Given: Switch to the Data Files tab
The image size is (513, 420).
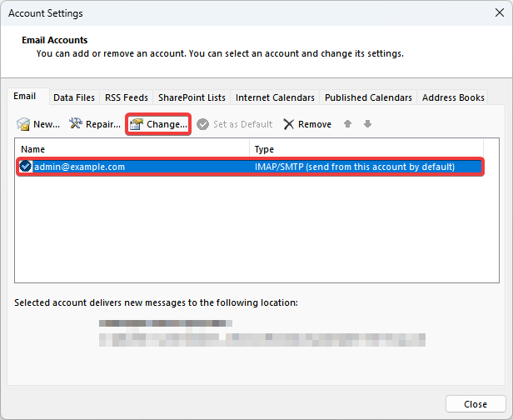Looking at the screenshot, I should click(74, 97).
